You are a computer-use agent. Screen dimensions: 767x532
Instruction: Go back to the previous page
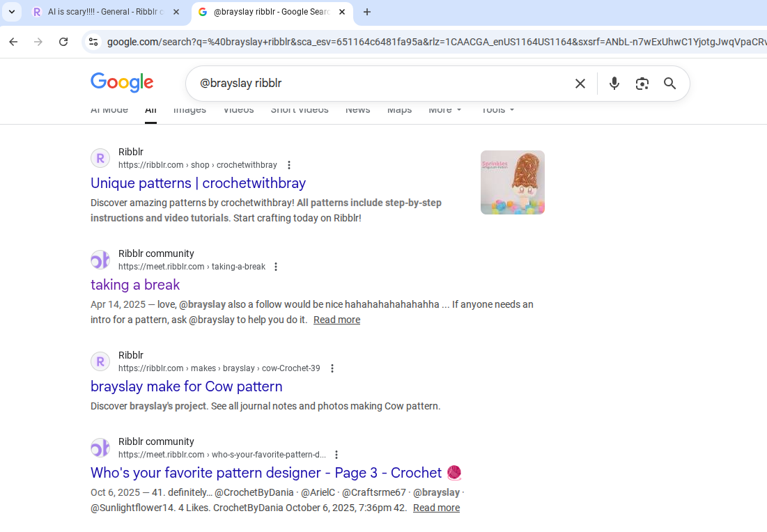point(13,42)
